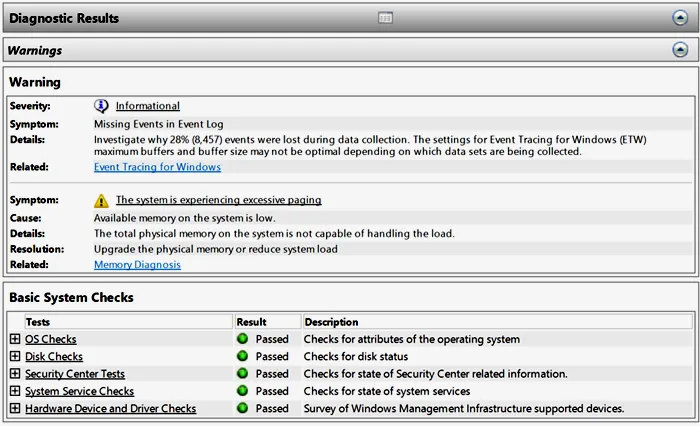Expand the OS Checks tree row
The width and height of the screenshot is (700, 426).
15,340
